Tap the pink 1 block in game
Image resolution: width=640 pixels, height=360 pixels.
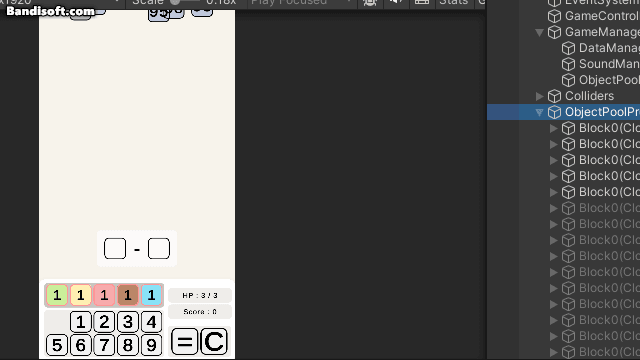click(104, 295)
